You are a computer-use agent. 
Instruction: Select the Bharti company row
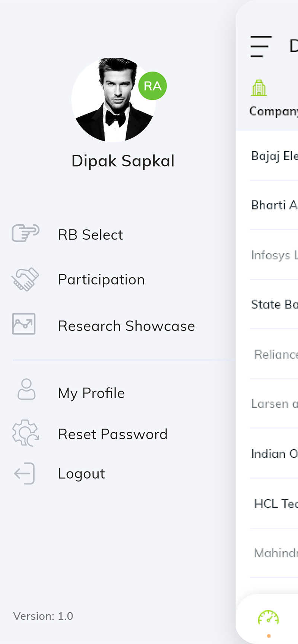[x=274, y=205]
